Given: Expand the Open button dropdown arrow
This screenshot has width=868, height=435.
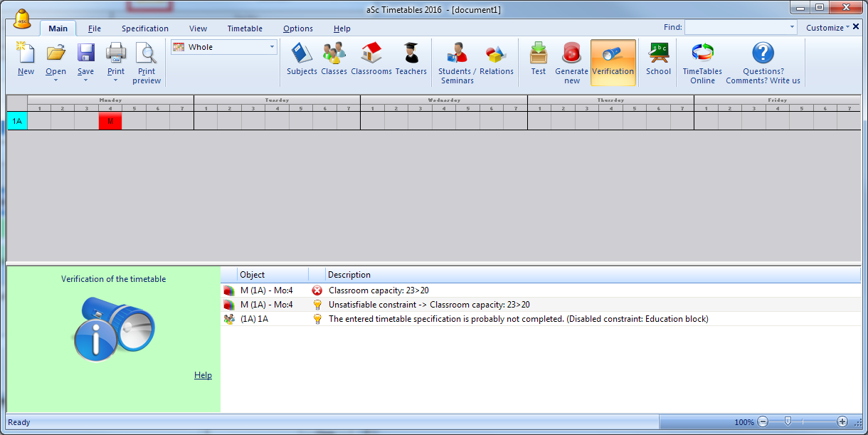Looking at the screenshot, I should click(x=55, y=80).
